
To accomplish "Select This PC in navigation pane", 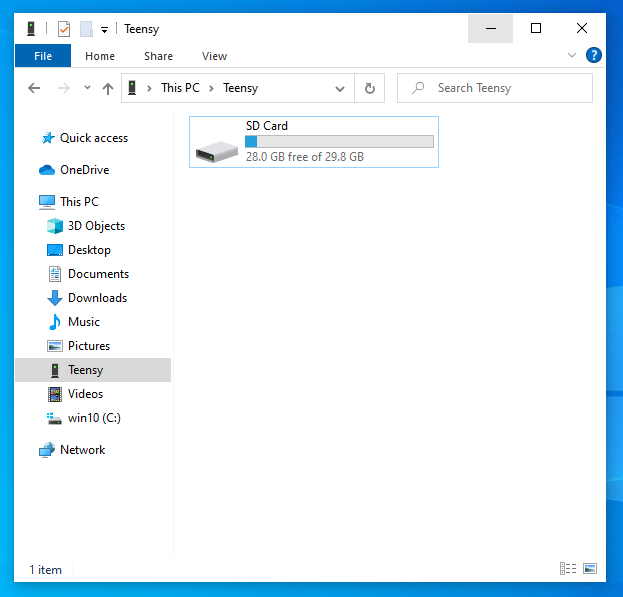I will 79,202.
